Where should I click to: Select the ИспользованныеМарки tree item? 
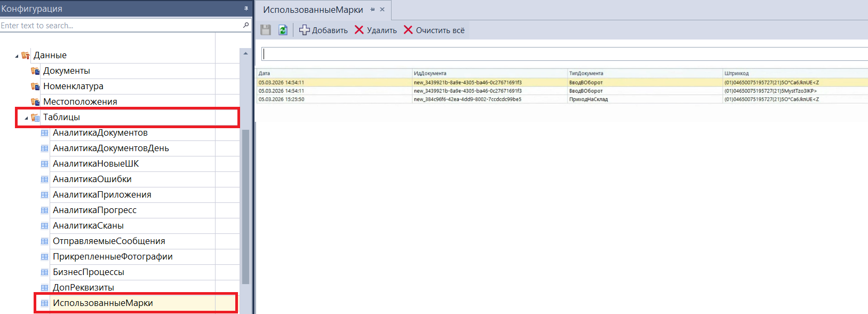tap(102, 303)
